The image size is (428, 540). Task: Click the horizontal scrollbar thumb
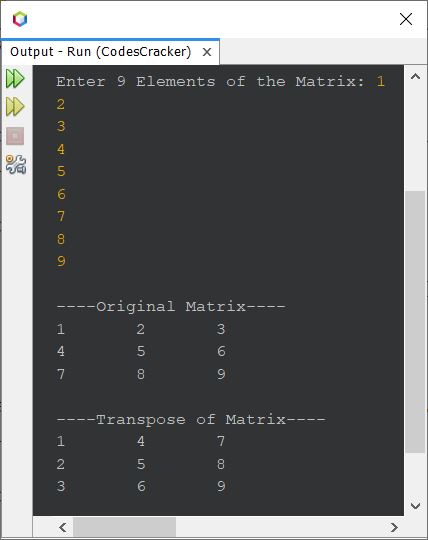tap(125, 527)
